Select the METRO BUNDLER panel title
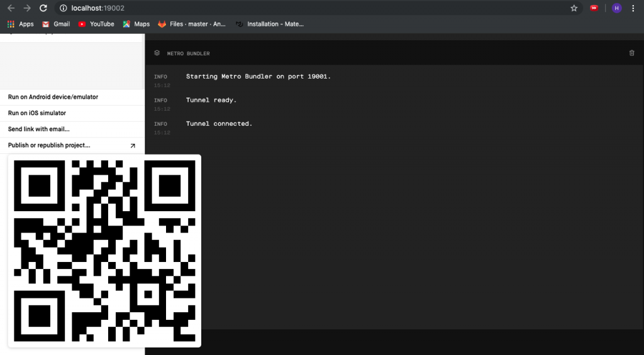The image size is (644, 355). tap(188, 53)
